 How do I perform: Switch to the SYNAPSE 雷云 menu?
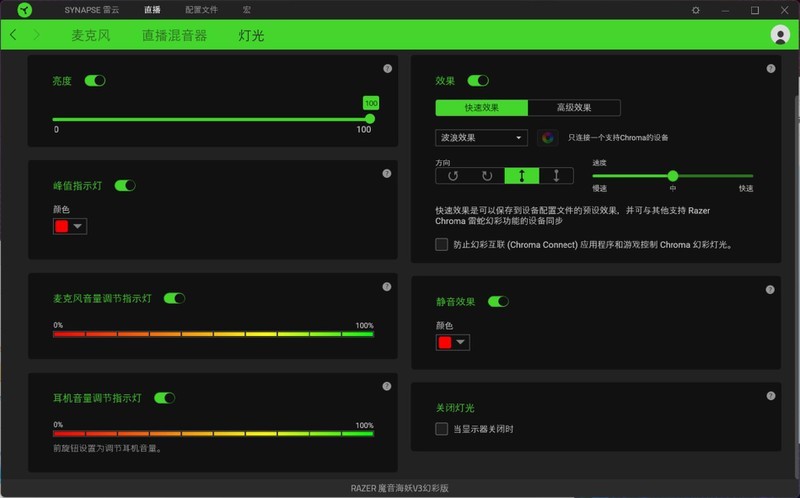tap(92, 10)
